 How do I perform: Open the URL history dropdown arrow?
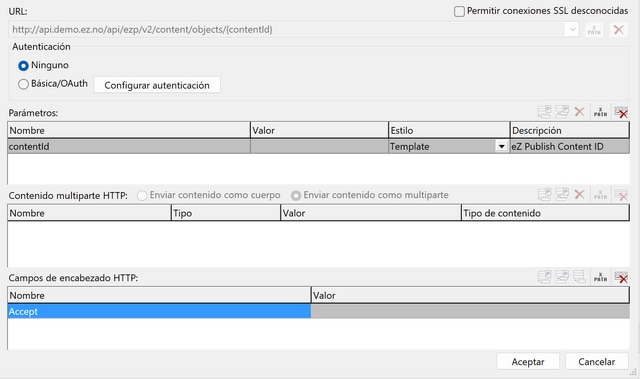pos(572,29)
